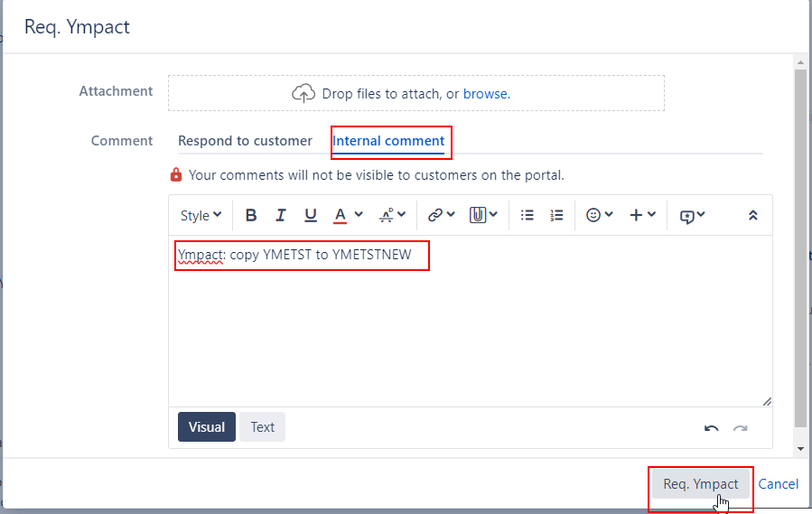The image size is (812, 514).
Task: Open the emoji smiley picker
Action: pyautogui.click(x=593, y=215)
